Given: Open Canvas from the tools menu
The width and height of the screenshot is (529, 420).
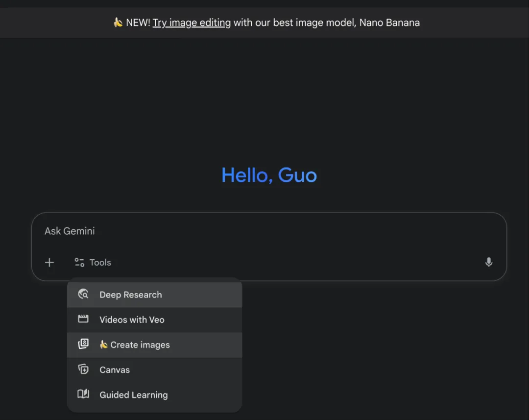Looking at the screenshot, I should pos(154,370).
